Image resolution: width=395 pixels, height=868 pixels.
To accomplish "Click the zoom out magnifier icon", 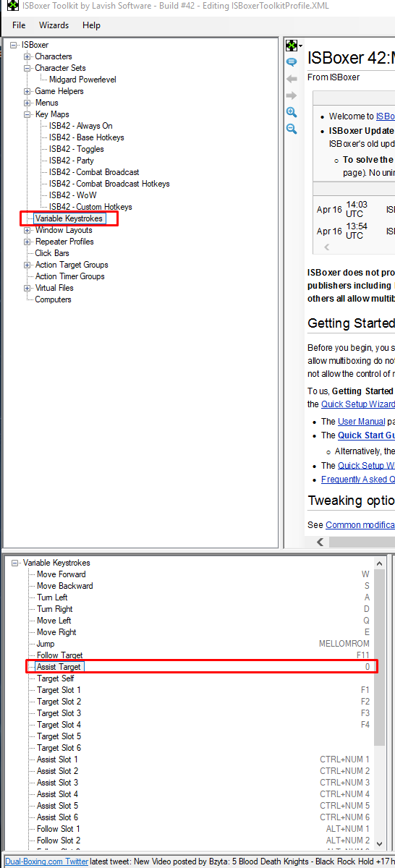I will click(292, 129).
